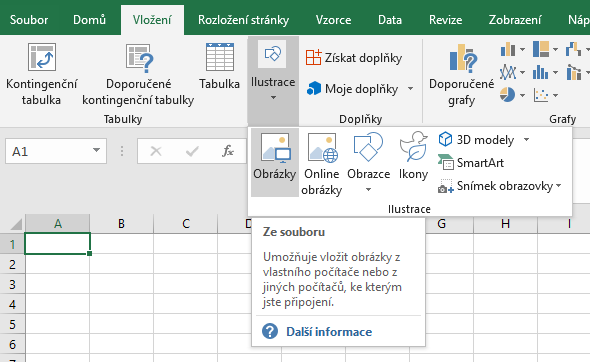Screen dimensions: 590x362
Task: Expand the histogram chart dropdown arrow
Action: tap(555, 72)
